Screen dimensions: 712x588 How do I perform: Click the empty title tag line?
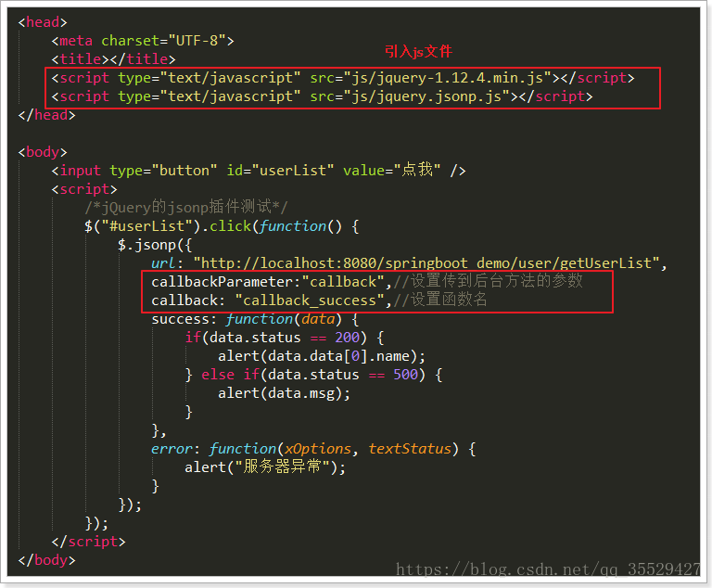pyautogui.click(x=113, y=59)
